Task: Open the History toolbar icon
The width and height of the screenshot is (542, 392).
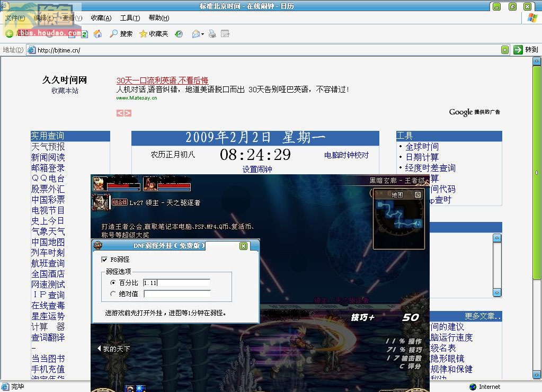Action: [x=179, y=33]
